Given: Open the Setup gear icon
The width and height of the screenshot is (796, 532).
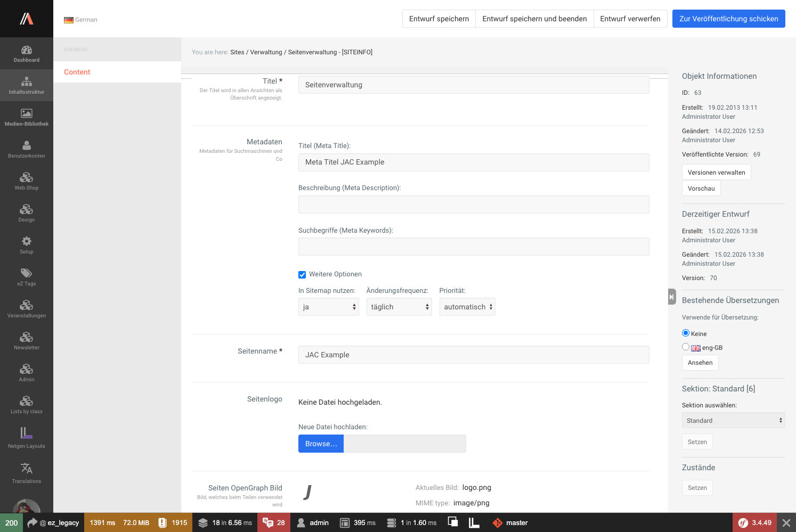Looking at the screenshot, I should [x=26, y=241].
